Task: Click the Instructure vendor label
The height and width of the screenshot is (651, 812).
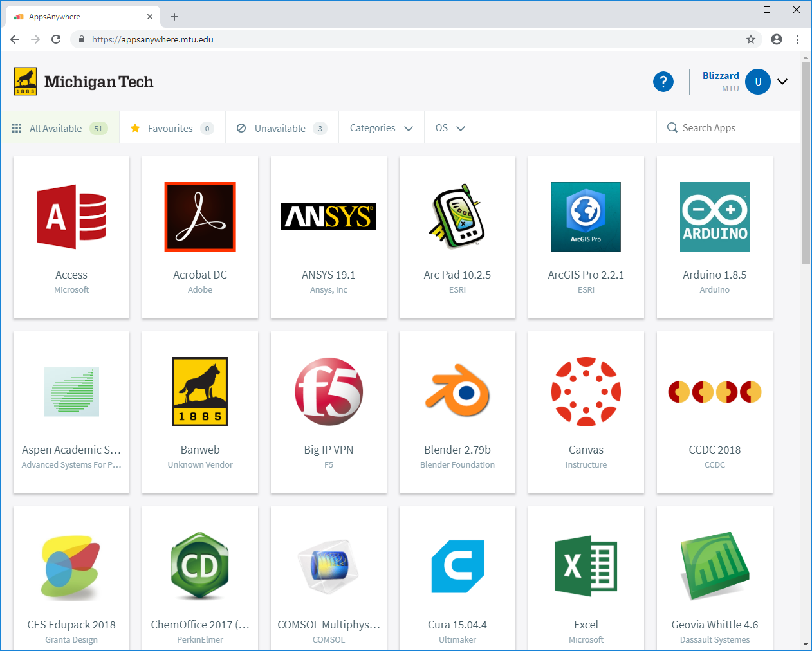Action: pos(586,464)
